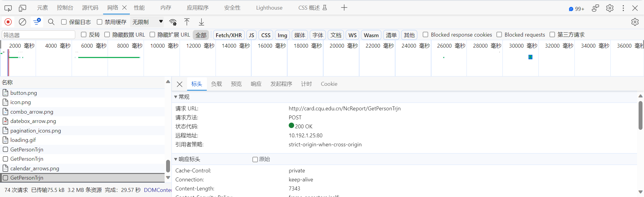Select button.png request file icon
This screenshot has width=644, height=197.
[x=5, y=93]
